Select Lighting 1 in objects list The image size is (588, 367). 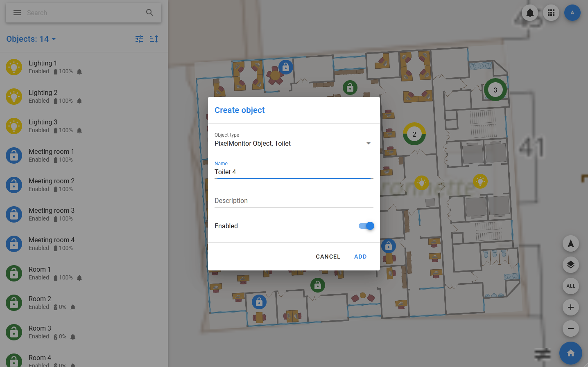(x=43, y=67)
